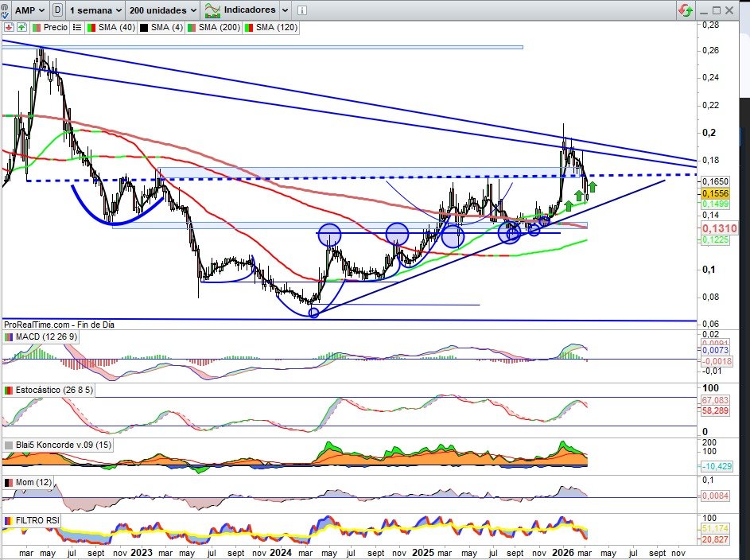The width and height of the screenshot is (750, 560).
Task: Click the red down-arrow collapse icon
Action: pos(9,27)
